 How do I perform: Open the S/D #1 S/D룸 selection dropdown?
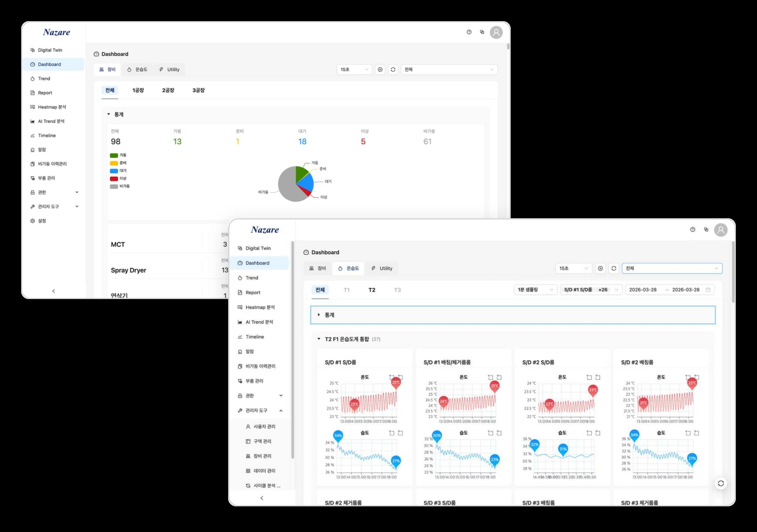591,290
